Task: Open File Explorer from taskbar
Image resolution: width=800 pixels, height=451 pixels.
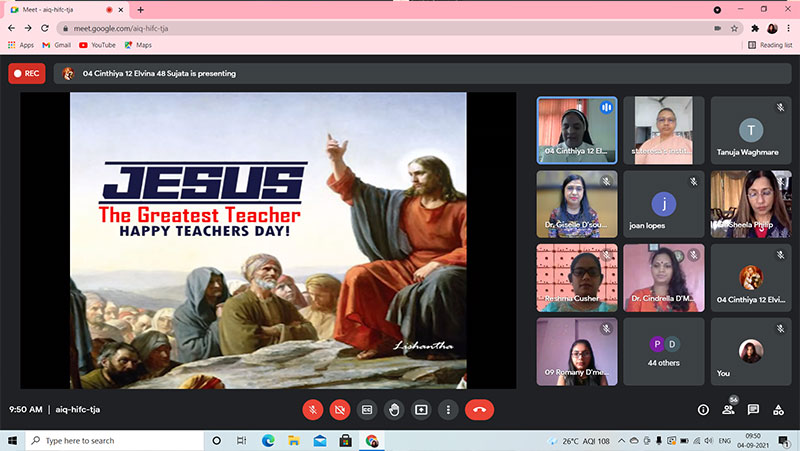Action: [294, 440]
